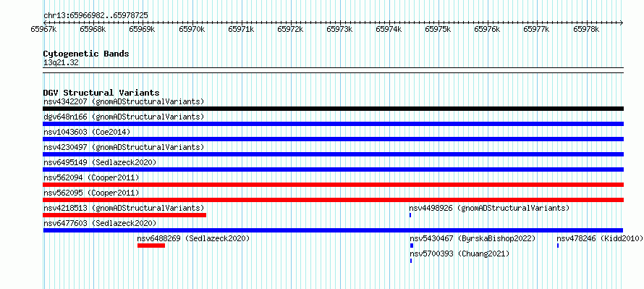Open the nsv5430467 (ByrskaBishop2022) label
Image resolution: width=644 pixels, height=289 pixels.
click(x=473, y=238)
